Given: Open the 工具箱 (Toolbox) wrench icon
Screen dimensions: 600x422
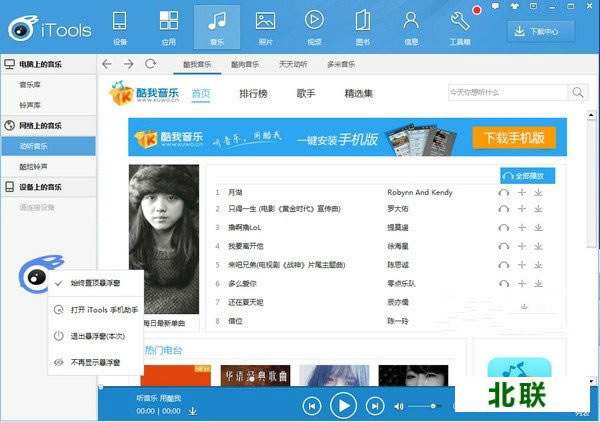Looking at the screenshot, I should pos(461,25).
